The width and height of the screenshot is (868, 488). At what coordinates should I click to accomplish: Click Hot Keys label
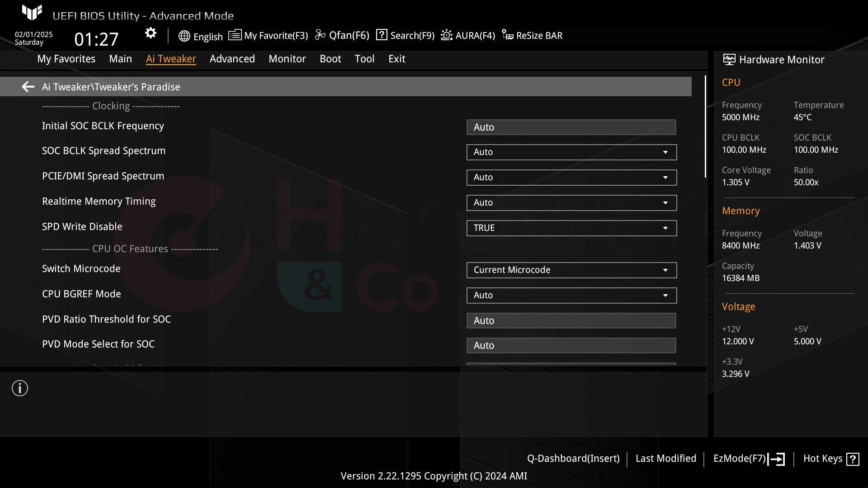823,458
